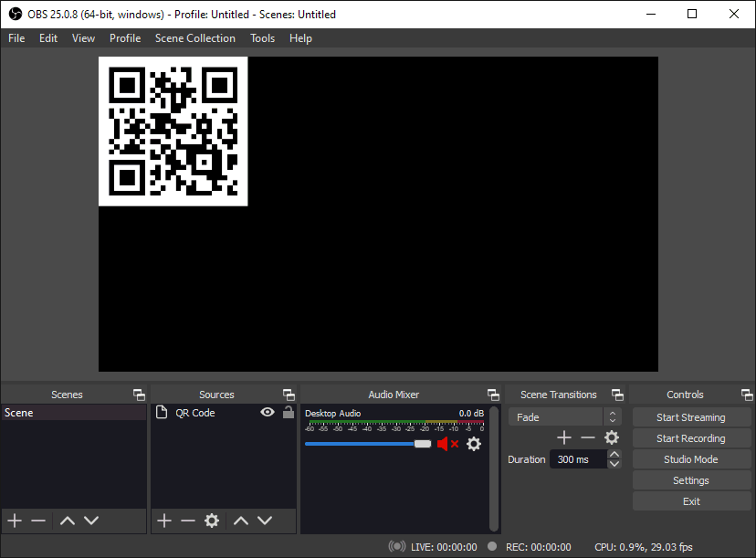Click the QR Code source file icon
756x558 pixels.
point(162,413)
